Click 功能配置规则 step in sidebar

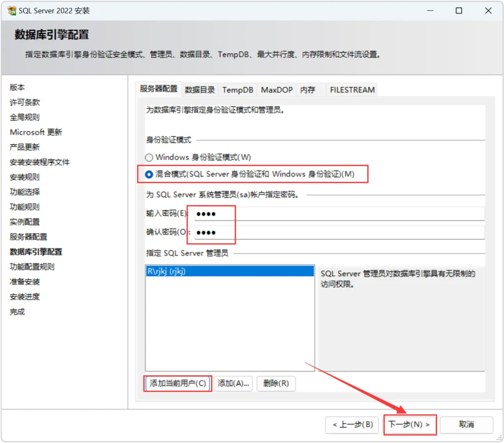click(32, 267)
